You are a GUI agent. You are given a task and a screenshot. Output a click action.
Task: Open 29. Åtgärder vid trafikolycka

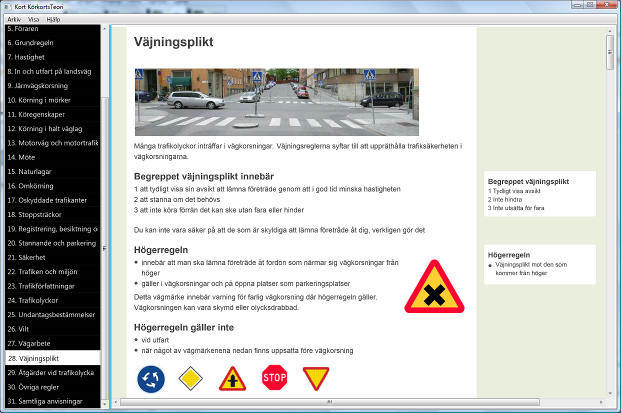click(53, 373)
